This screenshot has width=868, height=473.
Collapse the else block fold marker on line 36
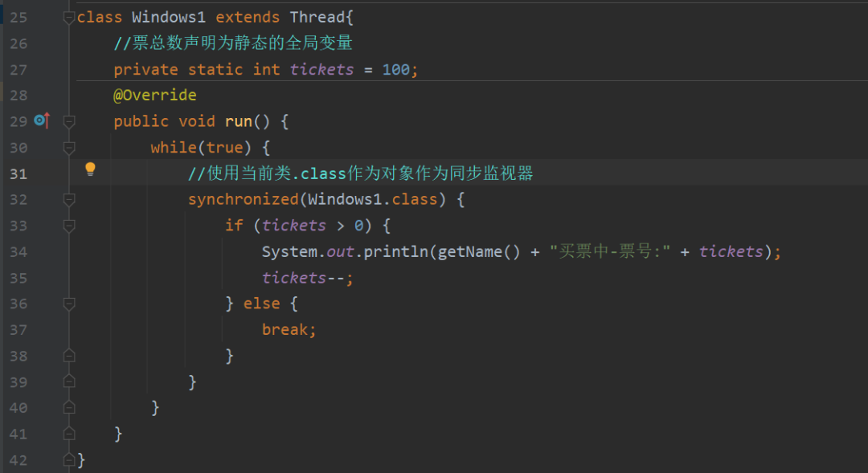(x=69, y=304)
